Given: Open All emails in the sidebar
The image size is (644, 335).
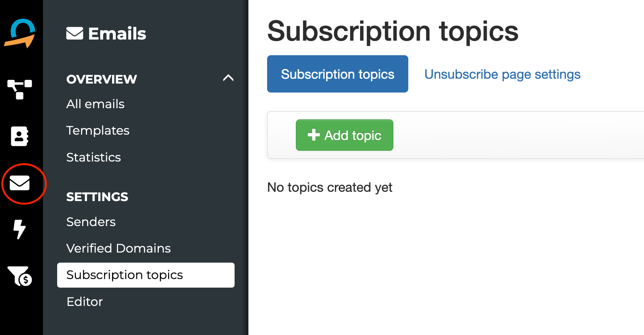Looking at the screenshot, I should point(95,104).
